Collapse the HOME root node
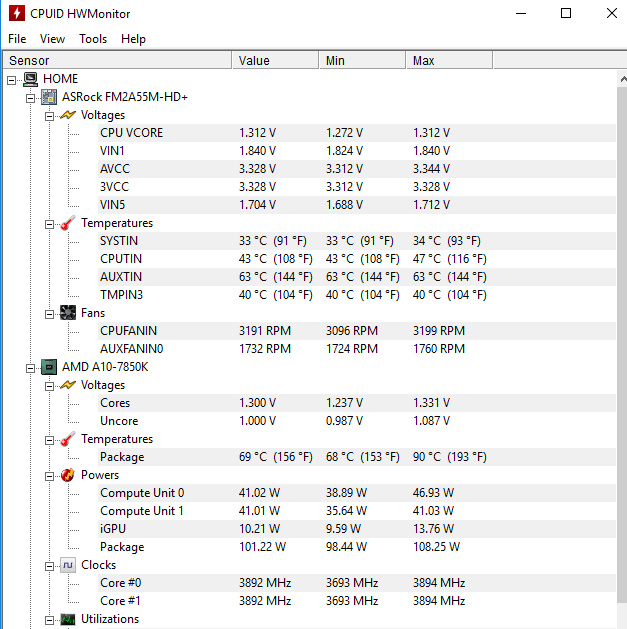 tap(12, 80)
